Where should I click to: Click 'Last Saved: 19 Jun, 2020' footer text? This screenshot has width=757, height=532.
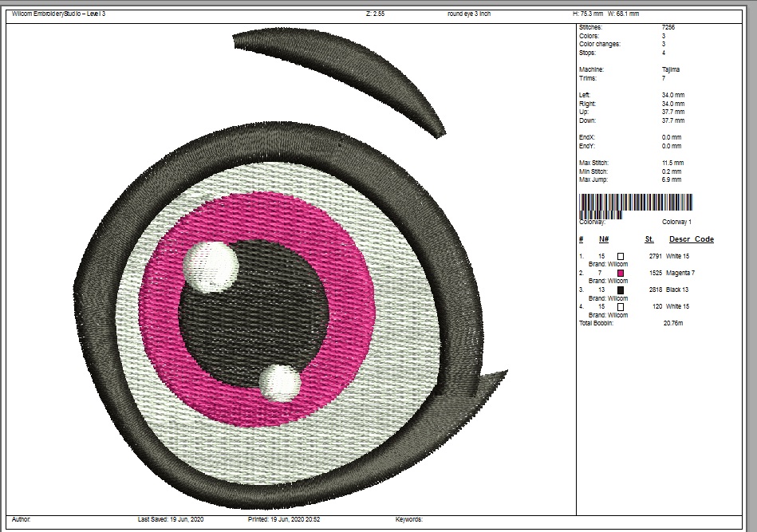pos(171,519)
